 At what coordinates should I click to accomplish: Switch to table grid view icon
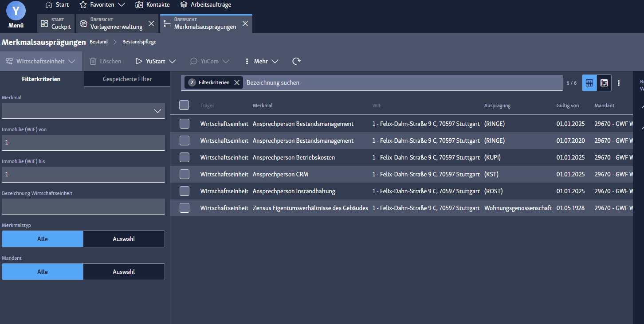pos(589,83)
